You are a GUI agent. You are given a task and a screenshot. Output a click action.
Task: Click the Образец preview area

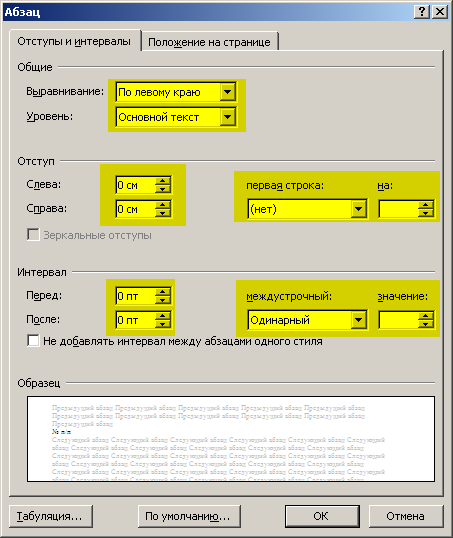coord(231,439)
